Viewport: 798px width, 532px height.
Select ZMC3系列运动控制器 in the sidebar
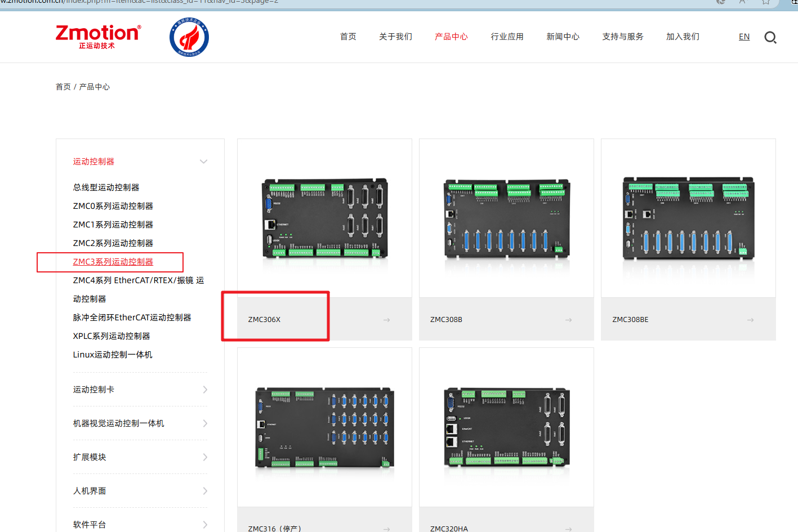113,262
